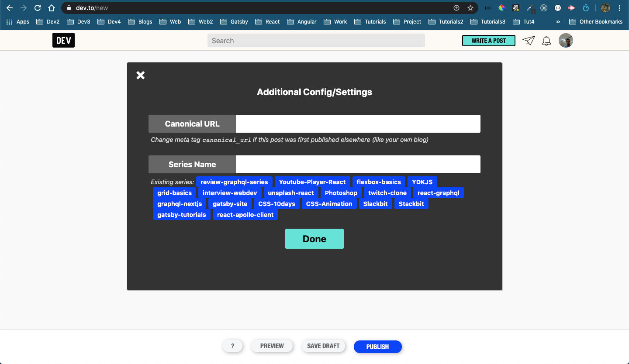Image resolution: width=629 pixels, height=364 pixels.
Task: Select the react-graphql series tag
Action: click(x=439, y=193)
